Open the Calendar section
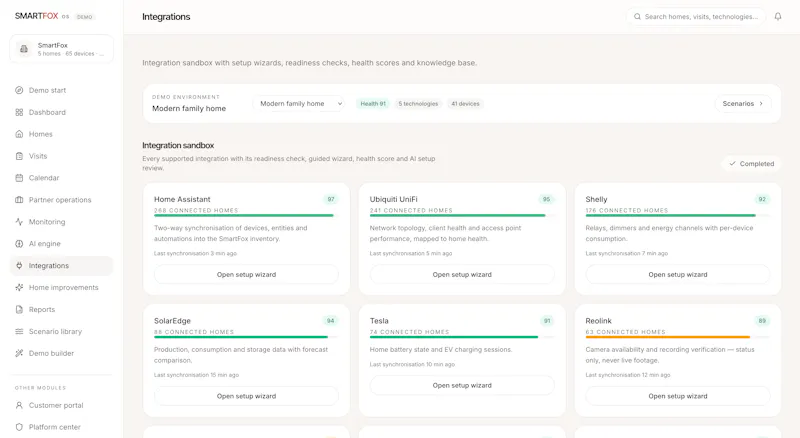Viewport: 800px width, 438px height. (x=61, y=178)
